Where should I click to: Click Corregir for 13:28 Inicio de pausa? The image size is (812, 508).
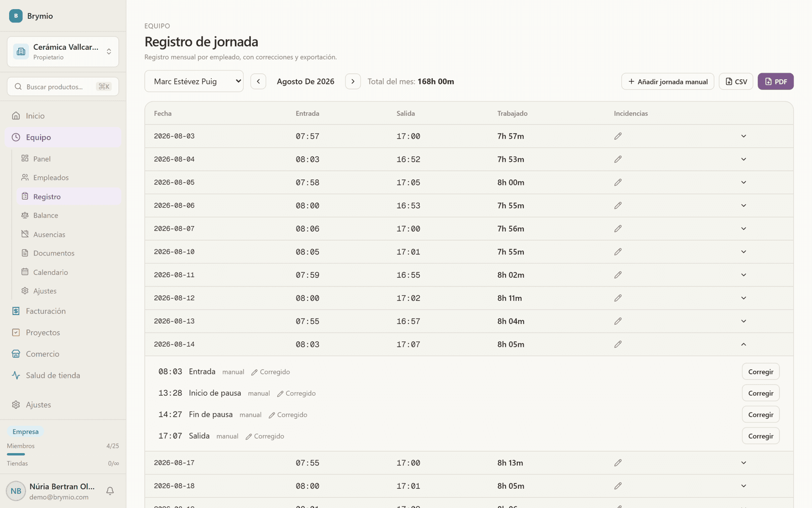pyautogui.click(x=761, y=393)
